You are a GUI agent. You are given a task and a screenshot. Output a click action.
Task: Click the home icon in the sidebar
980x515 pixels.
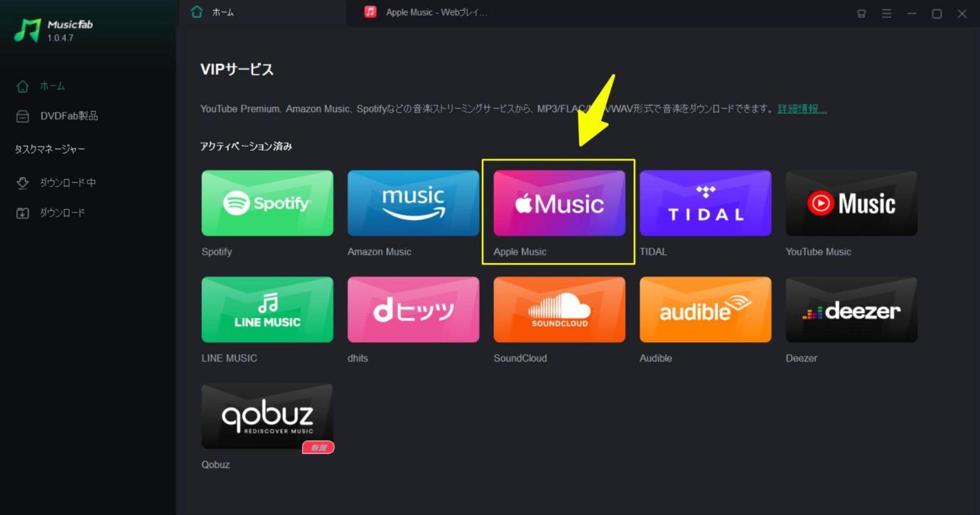(23, 86)
